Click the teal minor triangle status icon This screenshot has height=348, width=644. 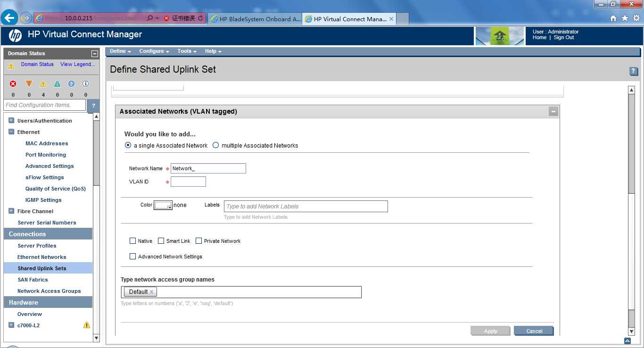click(x=57, y=83)
